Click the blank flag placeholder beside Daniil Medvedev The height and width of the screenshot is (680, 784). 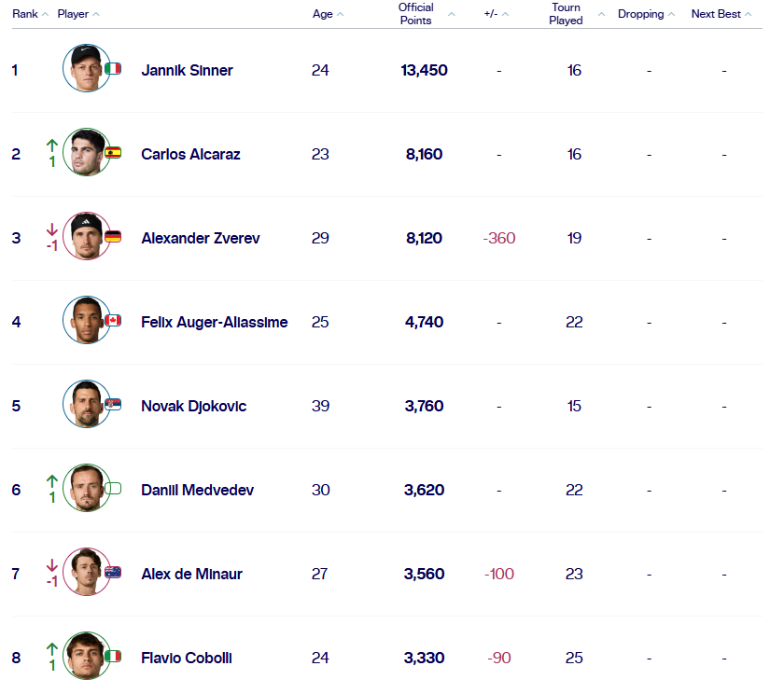click(x=113, y=488)
